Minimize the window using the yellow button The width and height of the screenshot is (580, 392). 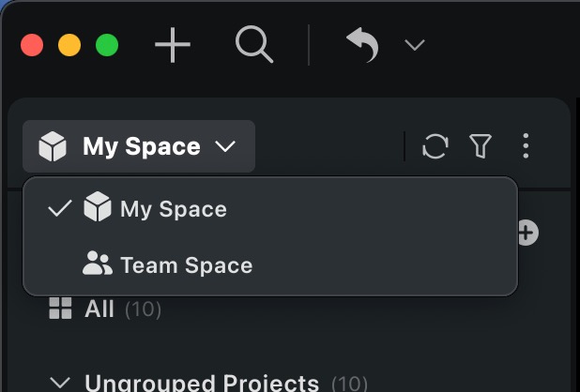tap(69, 45)
